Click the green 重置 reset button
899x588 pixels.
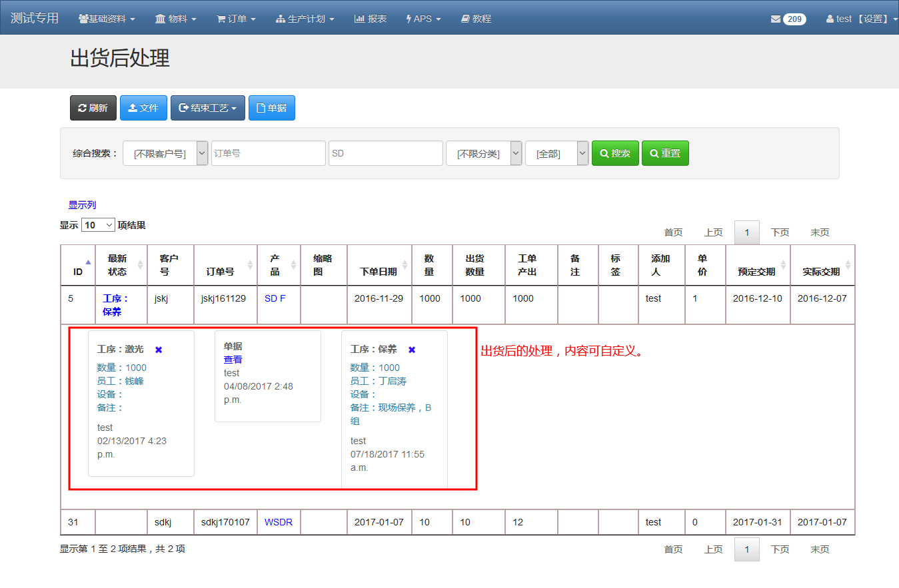click(665, 153)
